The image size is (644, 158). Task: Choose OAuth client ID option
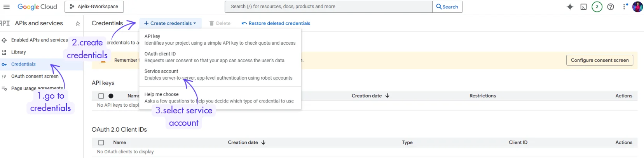[x=220, y=57]
